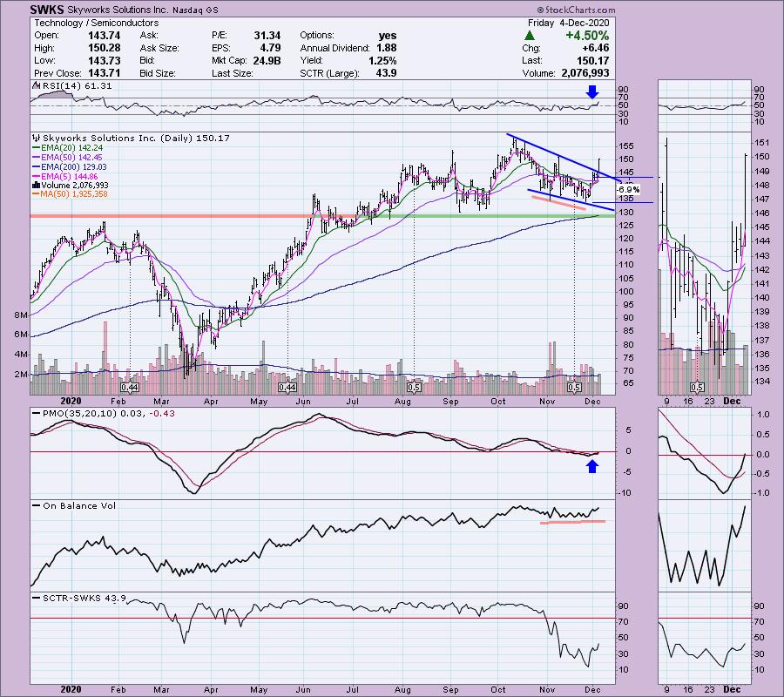784x697 pixels.
Task: Click the StockCharts.com copyright label
Action: tap(576, 10)
